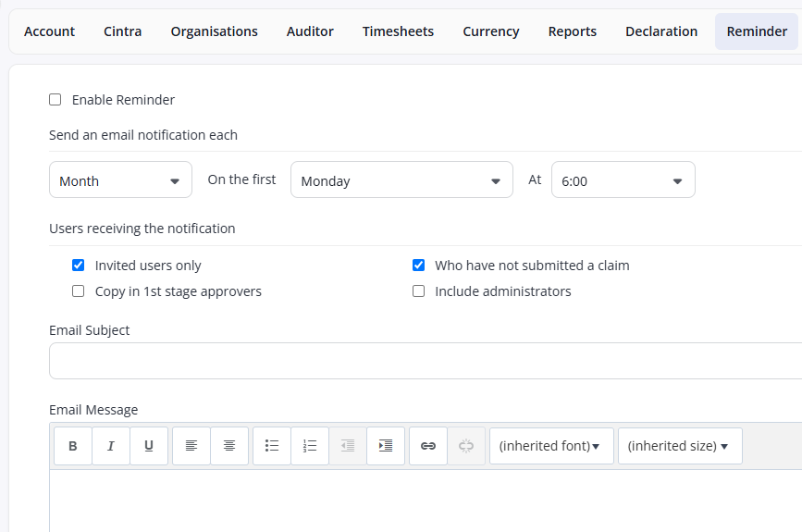The height and width of the screenshot is (532, 802).
Task: Select the Reminder tab
Action: pos(757,31)
